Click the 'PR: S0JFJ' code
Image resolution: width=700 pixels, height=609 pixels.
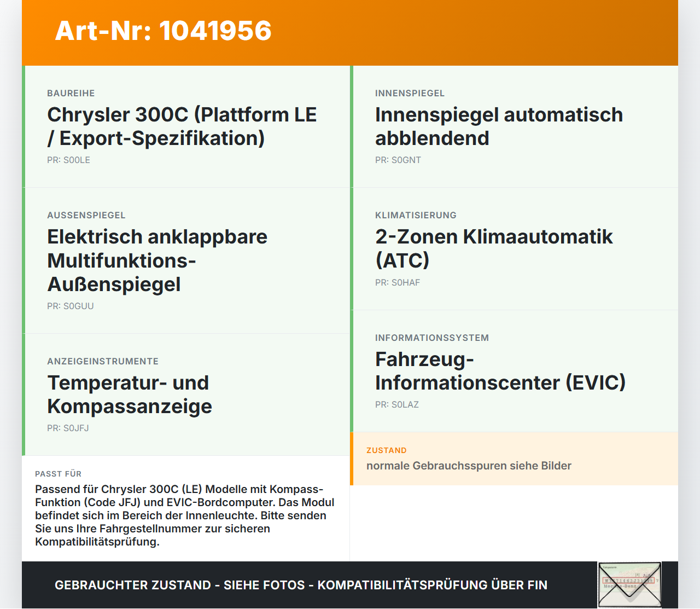click(68, 428)
